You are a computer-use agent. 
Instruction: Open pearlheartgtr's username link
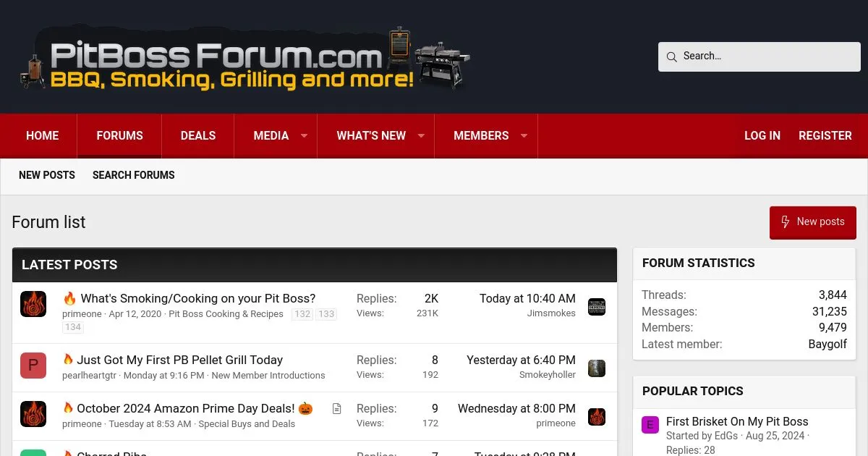click(89, 376)
